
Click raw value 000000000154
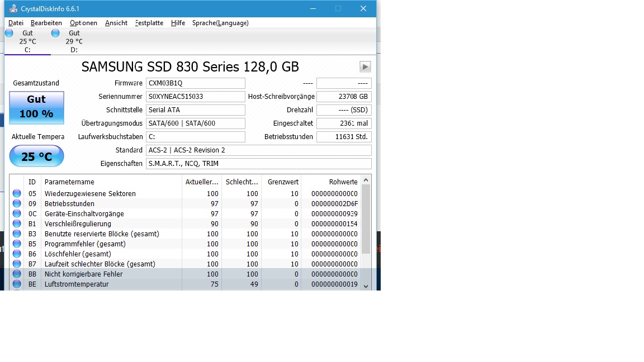pos(334,223)
